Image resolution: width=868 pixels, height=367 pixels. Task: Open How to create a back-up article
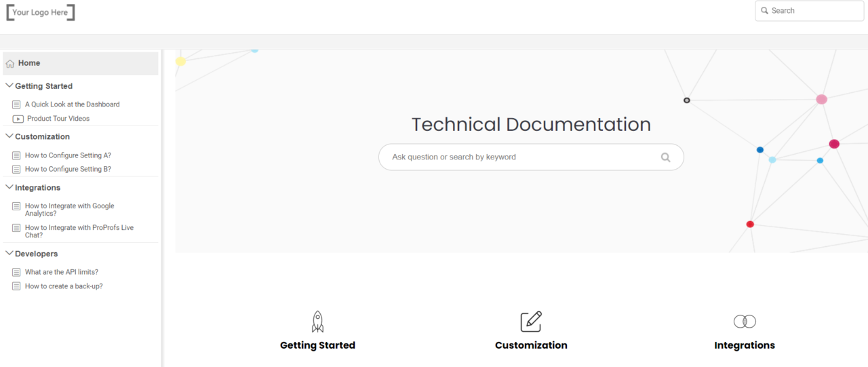pos(64,286)
